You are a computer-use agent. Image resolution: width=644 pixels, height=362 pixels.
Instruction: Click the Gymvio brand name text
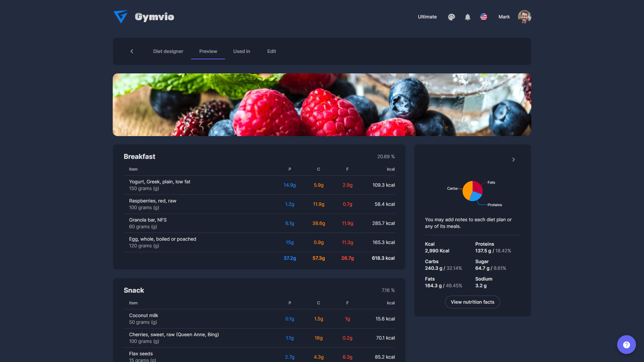(x=154, y=17)
